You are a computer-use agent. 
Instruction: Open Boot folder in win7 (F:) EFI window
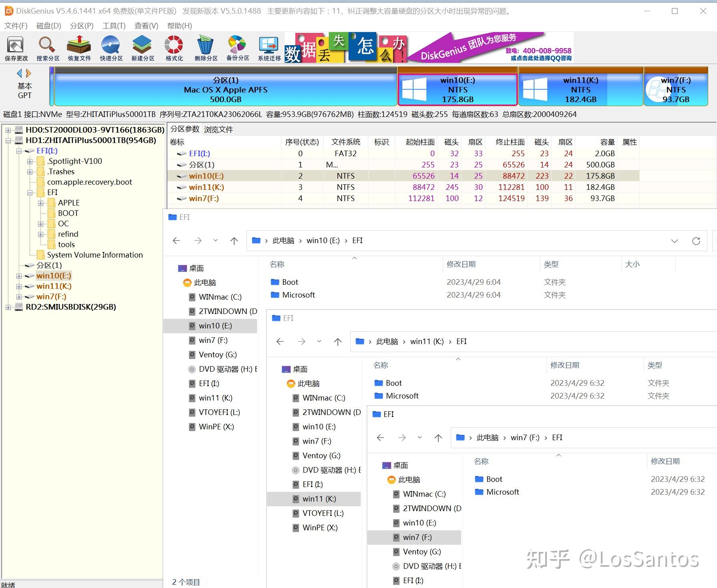tap(494, 479)
